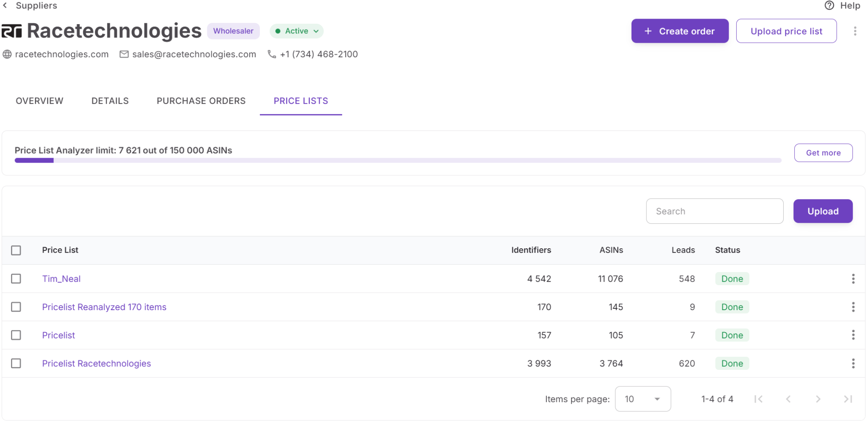Switch to the Purchase Orders tab
The height and width of the screenshot is (422, 868).
pyautogui.click(x=201, y=101)
